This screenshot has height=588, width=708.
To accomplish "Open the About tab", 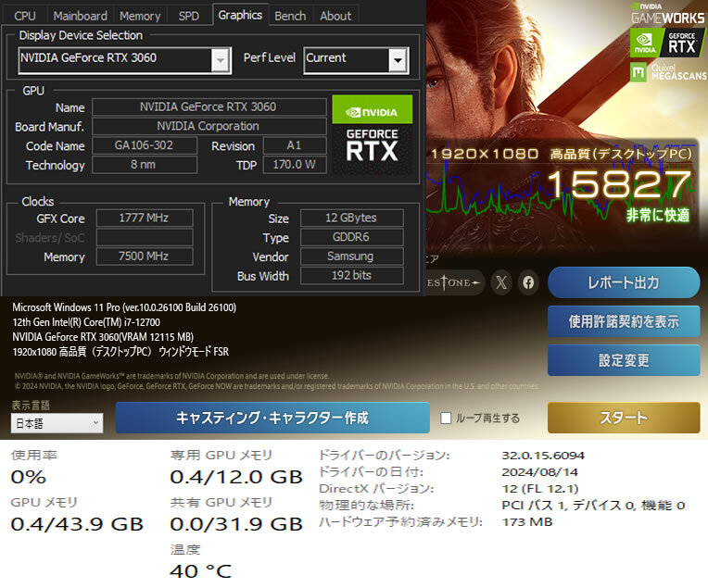I will click(335, 16).
